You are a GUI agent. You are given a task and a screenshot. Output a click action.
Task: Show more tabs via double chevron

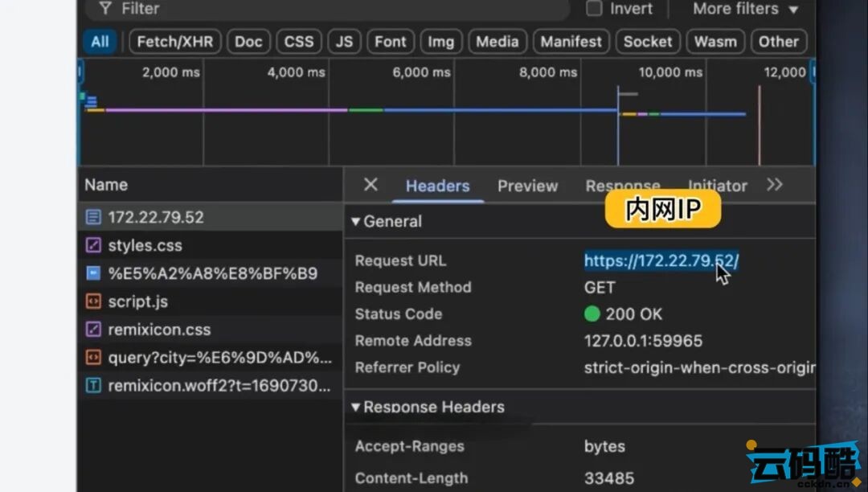coord(774,185)
